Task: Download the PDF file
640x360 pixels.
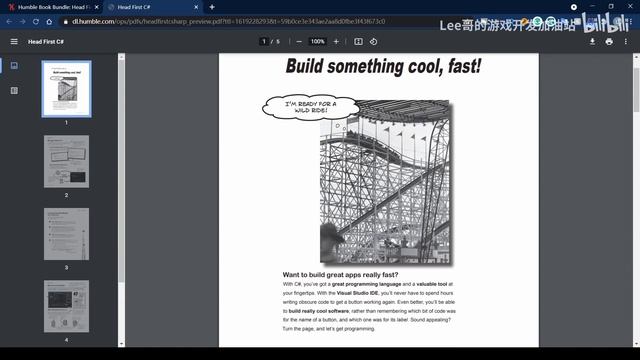Action: coord(592,42)
